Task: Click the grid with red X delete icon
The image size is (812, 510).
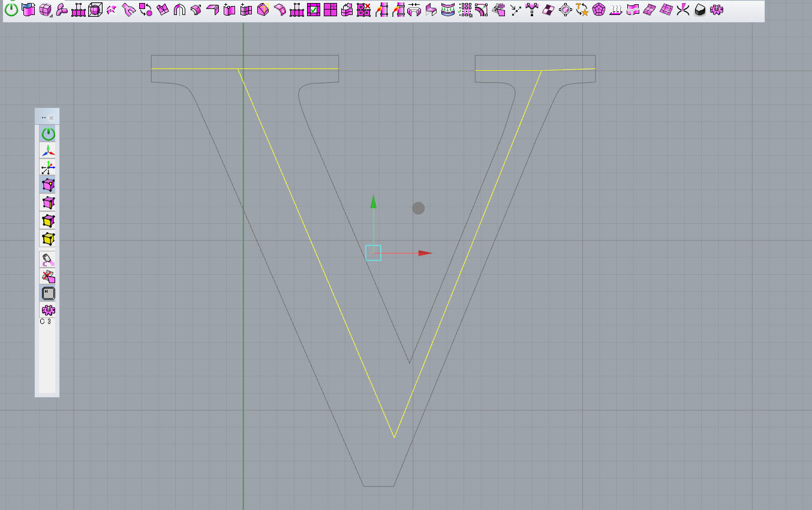Action: tap(363, 10)
